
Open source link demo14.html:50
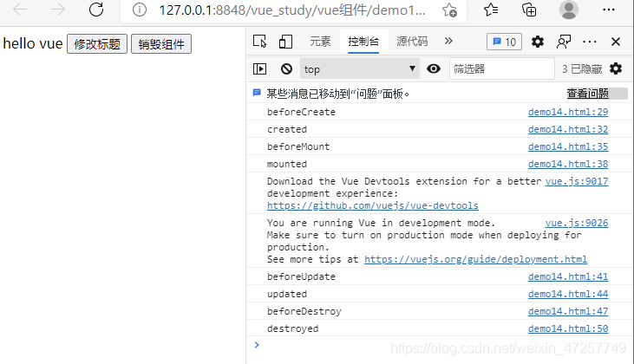pos(568,328)
